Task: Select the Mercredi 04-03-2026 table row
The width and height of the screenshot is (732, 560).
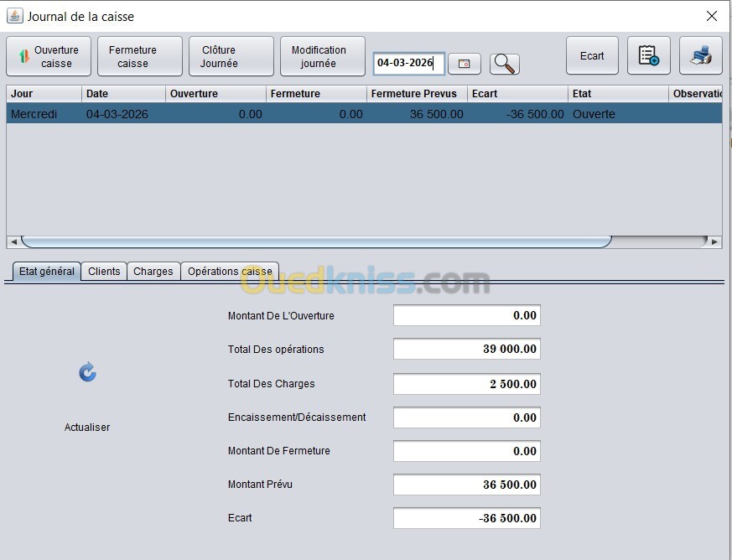Action: 364,114
